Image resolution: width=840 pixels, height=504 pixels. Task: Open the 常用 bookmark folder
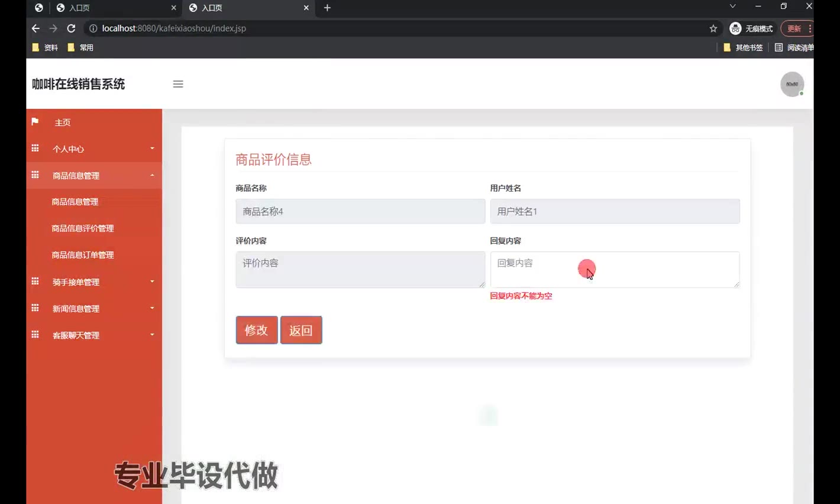[80, 47]
